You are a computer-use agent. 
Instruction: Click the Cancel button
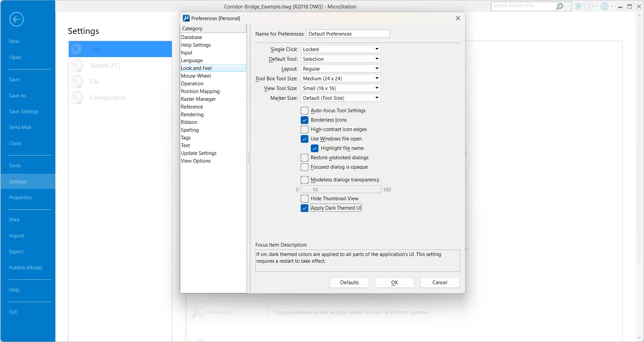440,283
